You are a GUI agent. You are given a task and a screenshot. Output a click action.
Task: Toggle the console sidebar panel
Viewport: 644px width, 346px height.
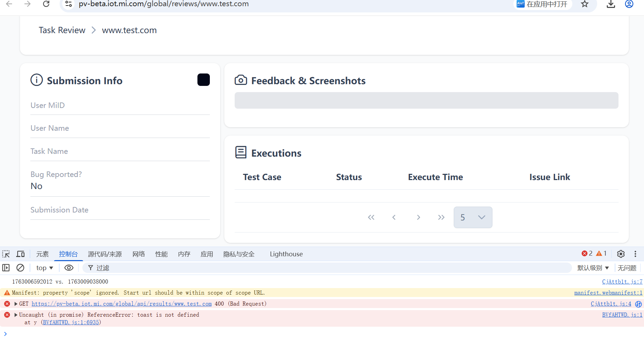click(6, 268)
